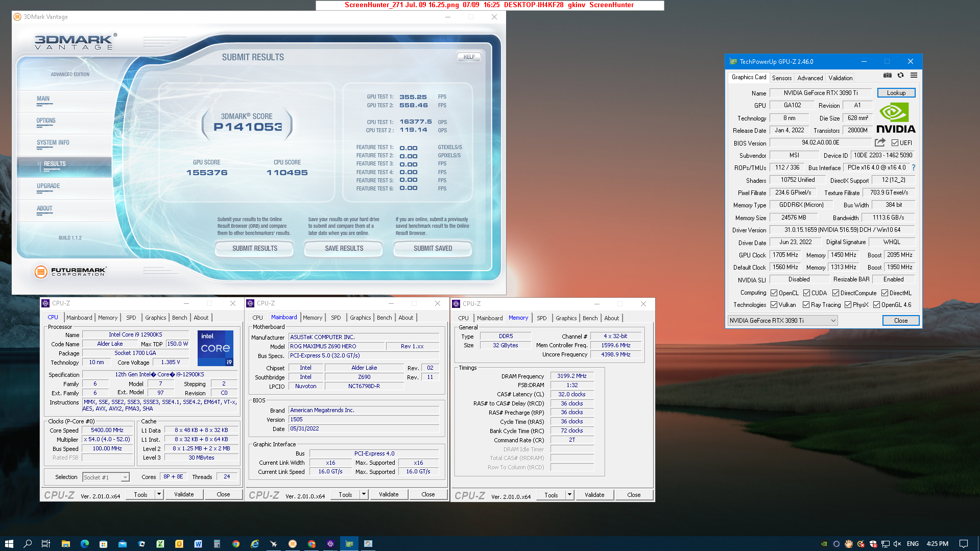Click the Close button in GPU-Z
980x551 pixels.
point(900,321)
